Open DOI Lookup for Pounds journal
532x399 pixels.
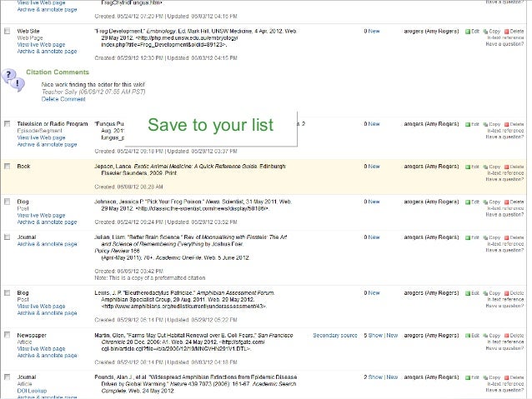point(32,391)
